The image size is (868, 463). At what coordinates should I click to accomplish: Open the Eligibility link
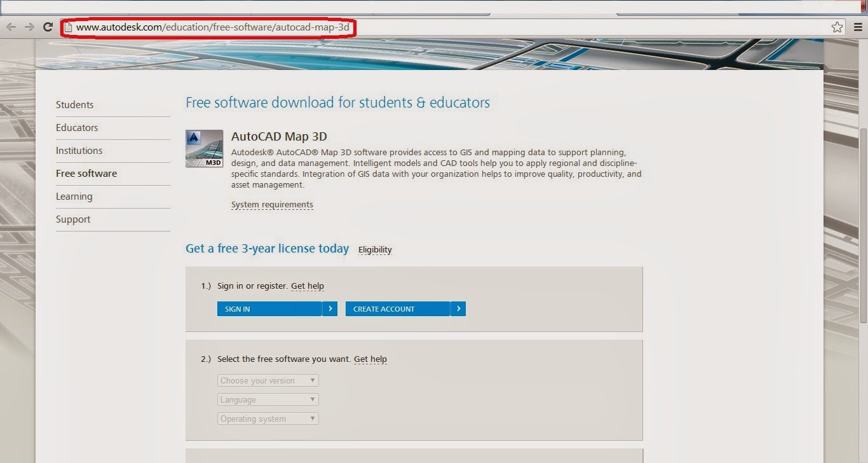pos(375,249)
